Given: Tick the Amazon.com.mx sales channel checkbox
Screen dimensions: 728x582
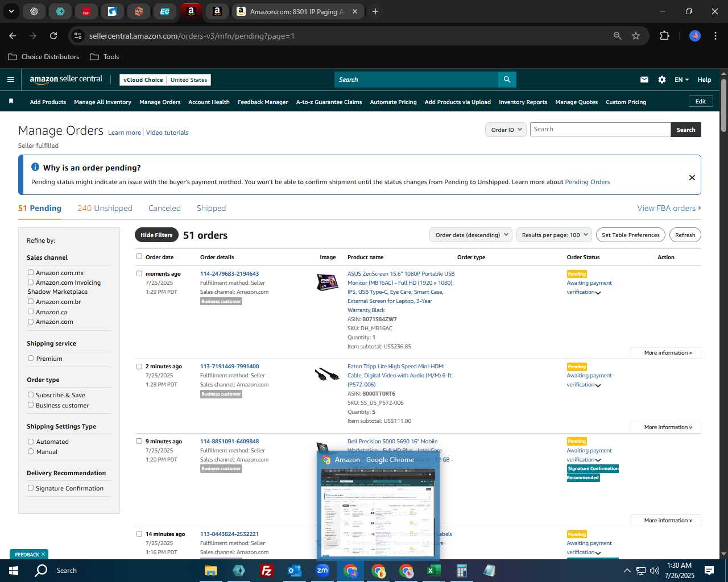Looking at the screenshot, I should 31,273.
